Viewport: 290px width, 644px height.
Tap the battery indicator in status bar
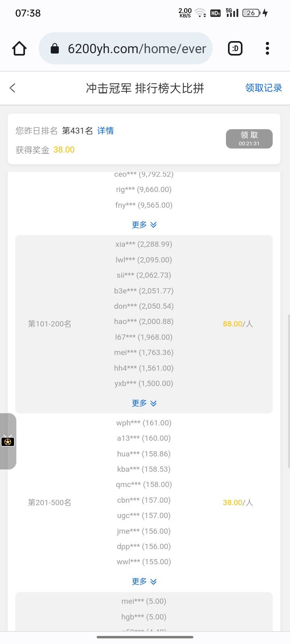tap(251, 13)
